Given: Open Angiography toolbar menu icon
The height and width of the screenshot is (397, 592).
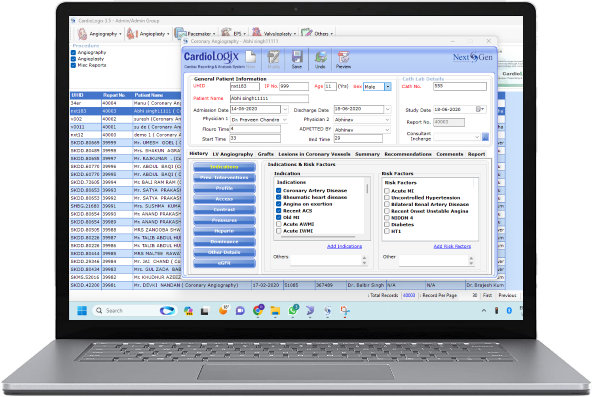Looking at the screenshot, I should (x=82, y=34).
